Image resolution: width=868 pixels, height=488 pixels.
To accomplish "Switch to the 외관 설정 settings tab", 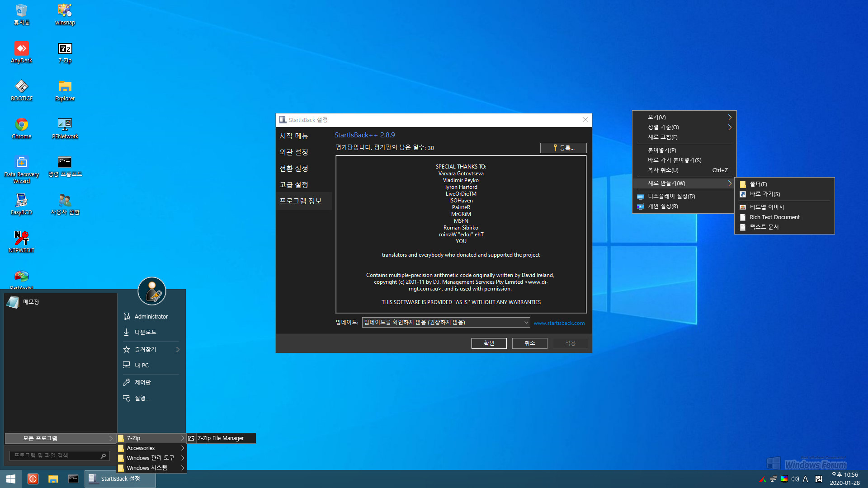I will pos(304,152).
